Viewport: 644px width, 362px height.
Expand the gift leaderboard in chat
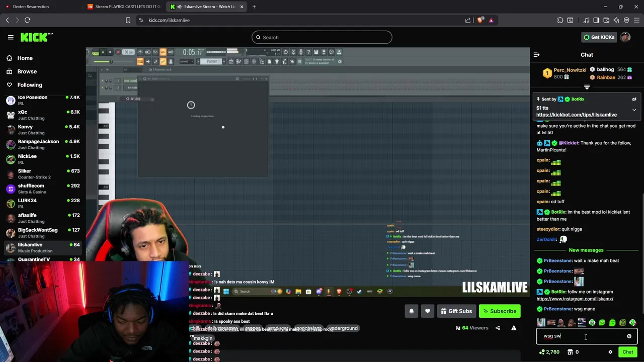pyautogui.click(x=587, y=87)
